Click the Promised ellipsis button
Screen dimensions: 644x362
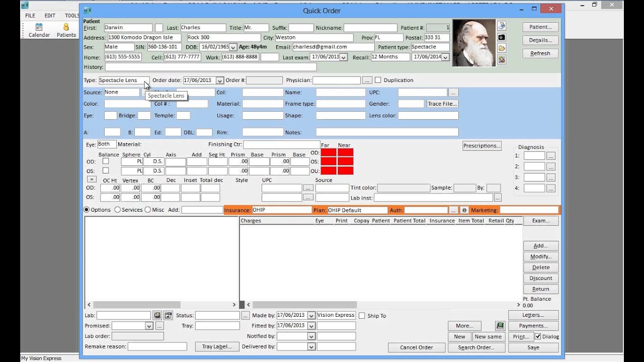(x=159, y=326)
